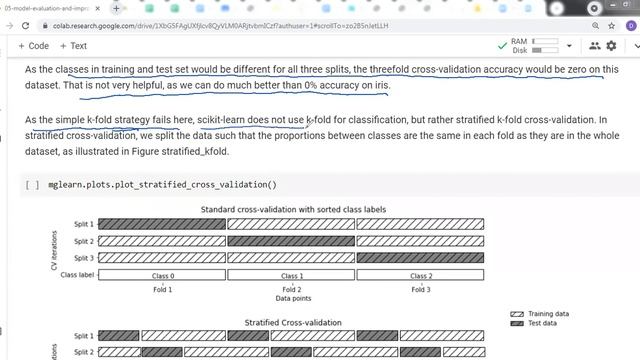Click the 'Class 0' box in the chart

pyautogui.click(x=162, y=275)
